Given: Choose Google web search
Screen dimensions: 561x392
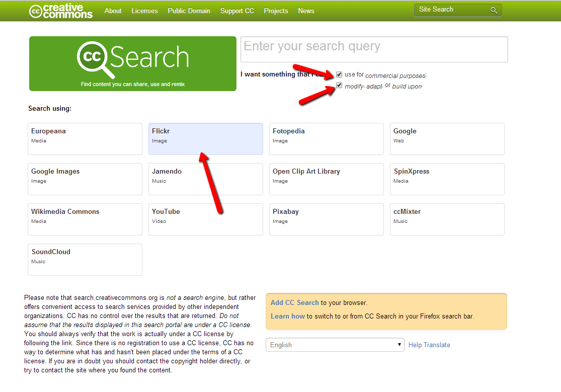Looking at the screenshot, I should pos(447,139).
